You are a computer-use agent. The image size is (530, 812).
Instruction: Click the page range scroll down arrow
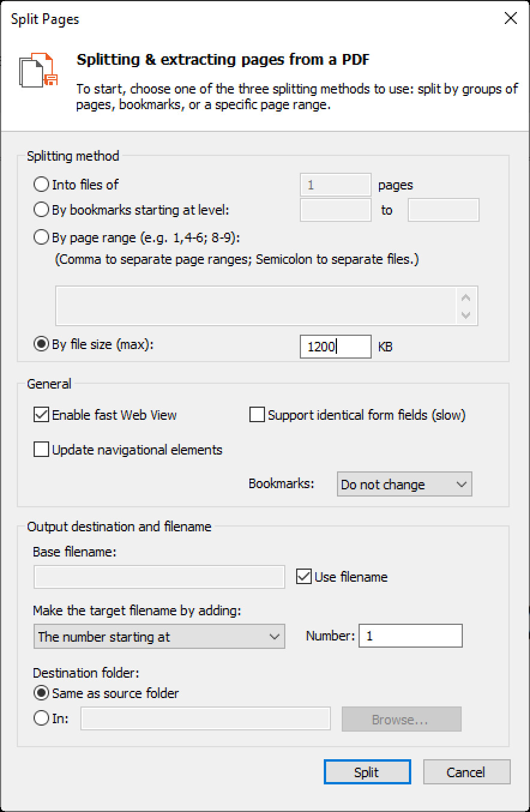click(x=466, y=315)
